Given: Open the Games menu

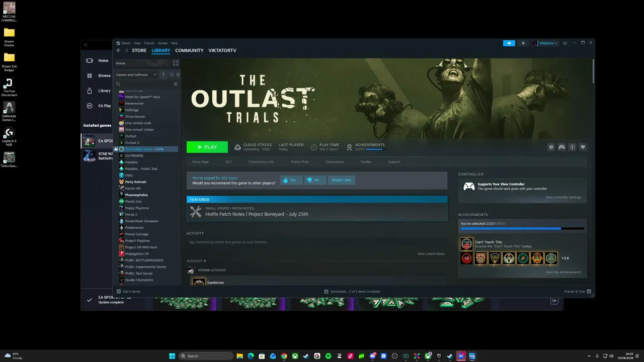Looking at the screenshot, I should [x=163, y=43].
